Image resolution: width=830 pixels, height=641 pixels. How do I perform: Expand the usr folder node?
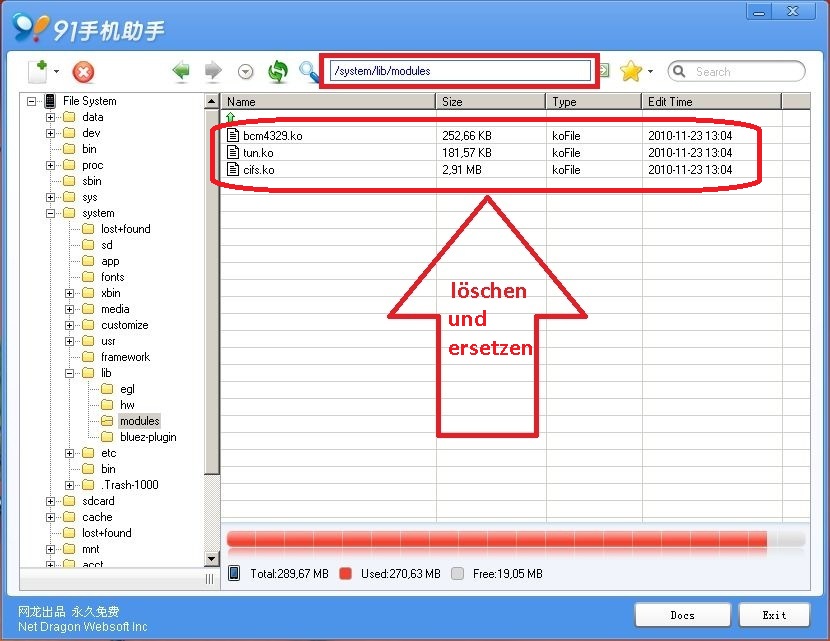69,341
